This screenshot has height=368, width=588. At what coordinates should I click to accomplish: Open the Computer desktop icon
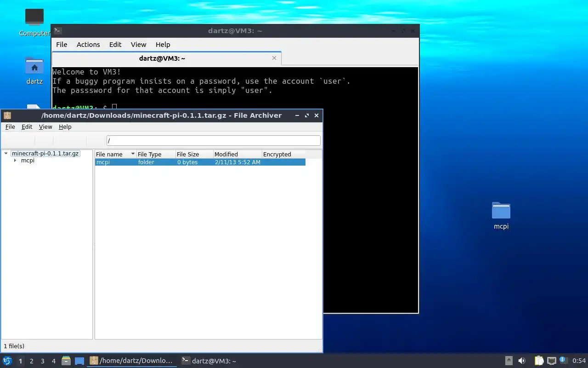[34, 23]
